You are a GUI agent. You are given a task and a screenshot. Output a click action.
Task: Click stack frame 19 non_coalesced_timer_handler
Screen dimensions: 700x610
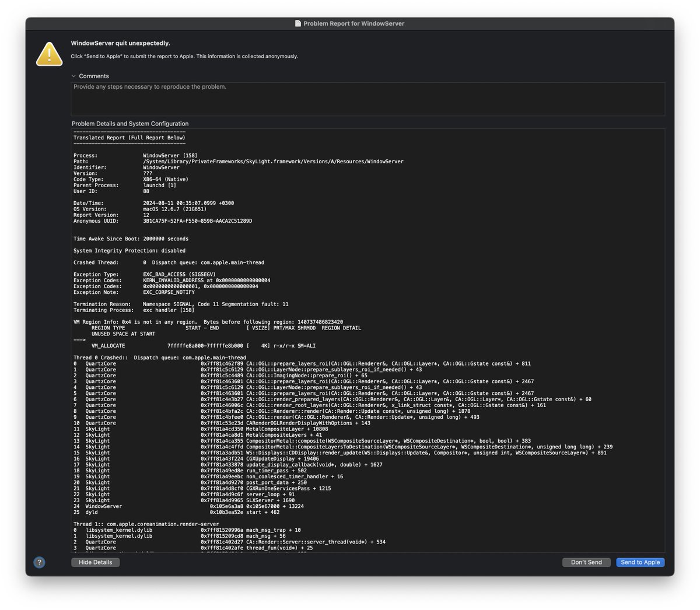point(208,476)
